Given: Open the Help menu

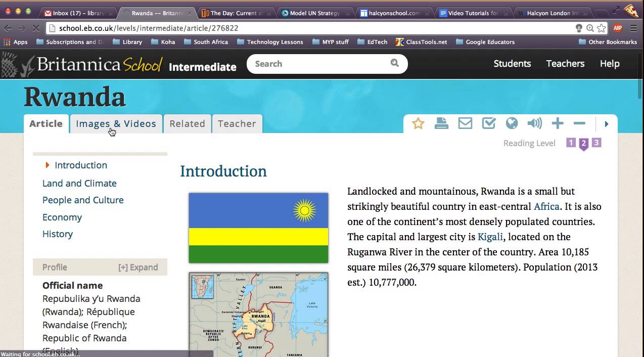Looking at the screenshot, I should click(x=610, y=63).
